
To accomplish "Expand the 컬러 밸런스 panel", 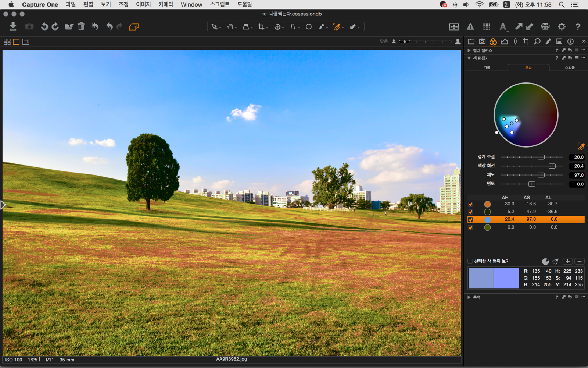I will 469,50.
